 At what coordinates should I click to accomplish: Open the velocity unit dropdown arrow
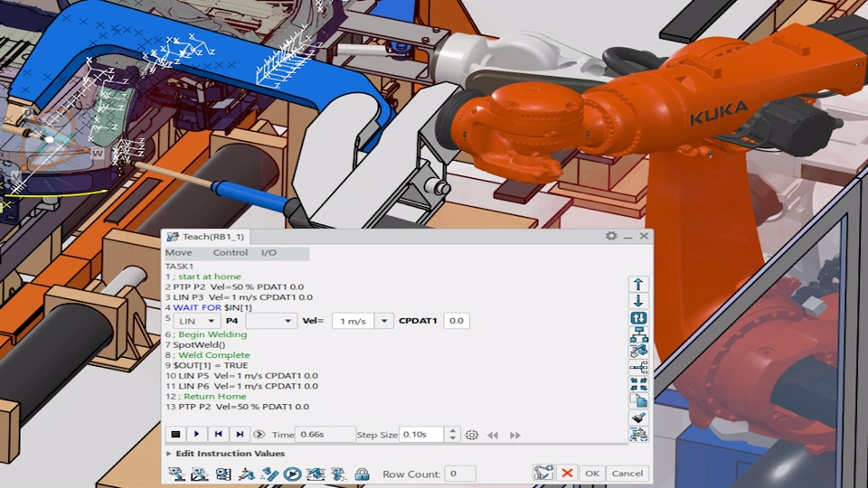(x=384, y=321)
